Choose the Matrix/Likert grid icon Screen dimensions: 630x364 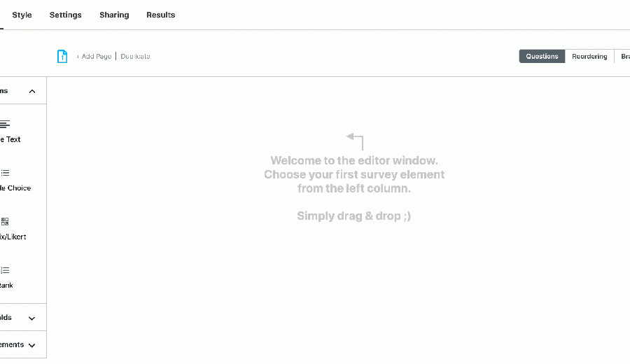(5, 222)
